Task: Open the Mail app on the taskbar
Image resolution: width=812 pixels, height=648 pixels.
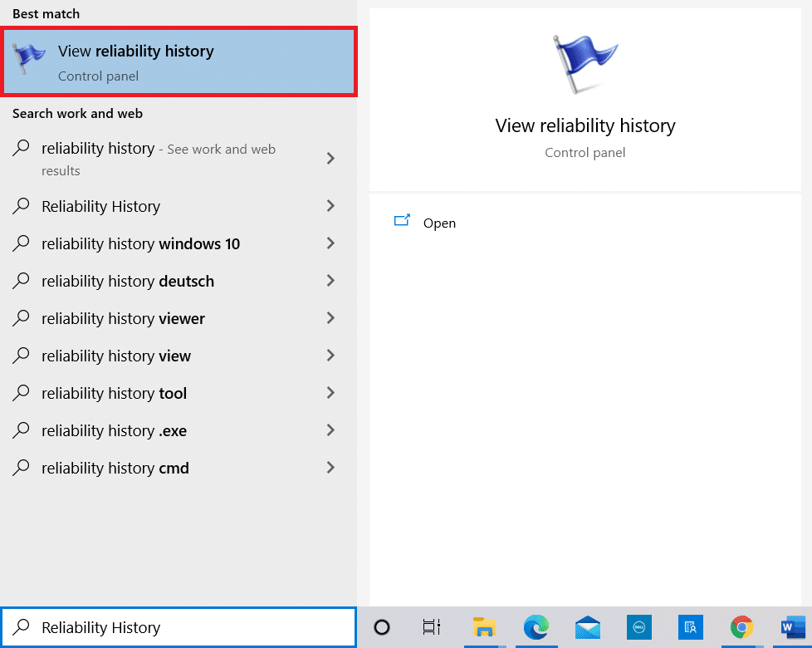Action: pos(589,627)
